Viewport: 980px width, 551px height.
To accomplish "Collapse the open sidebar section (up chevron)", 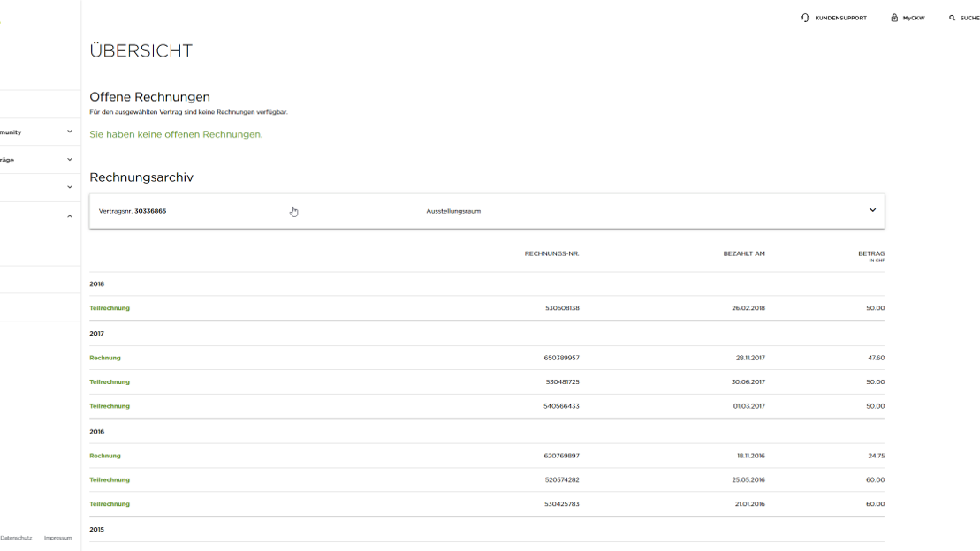I will click(70, 216).
